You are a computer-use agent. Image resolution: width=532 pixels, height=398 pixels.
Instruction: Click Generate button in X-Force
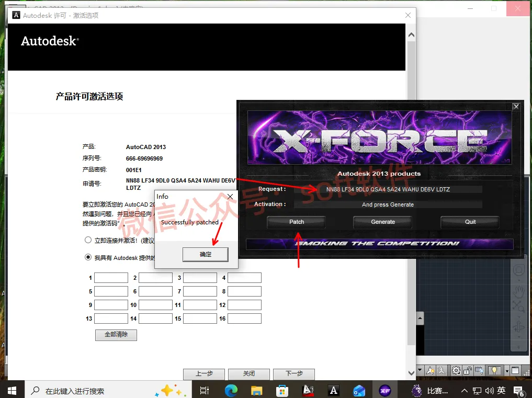pos(383,222)
